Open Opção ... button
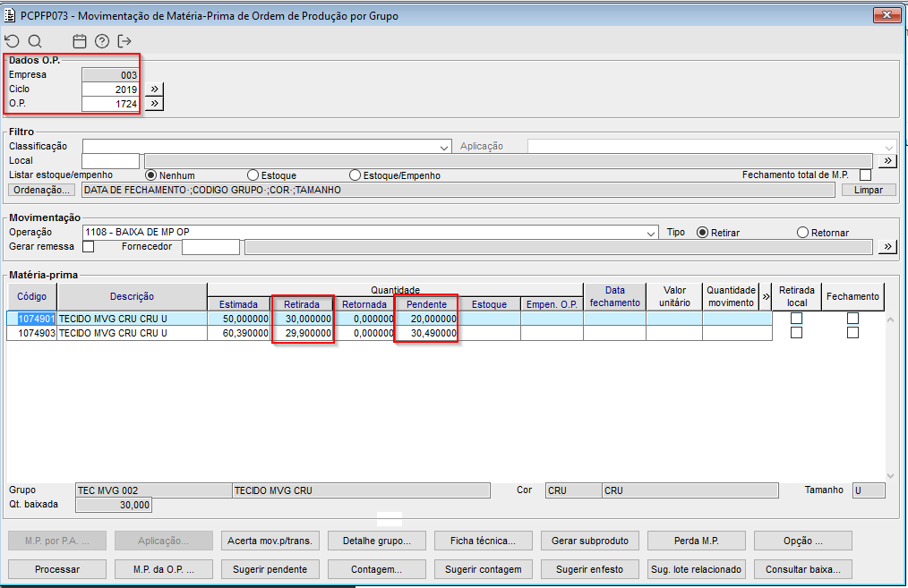 pos(803,541)
